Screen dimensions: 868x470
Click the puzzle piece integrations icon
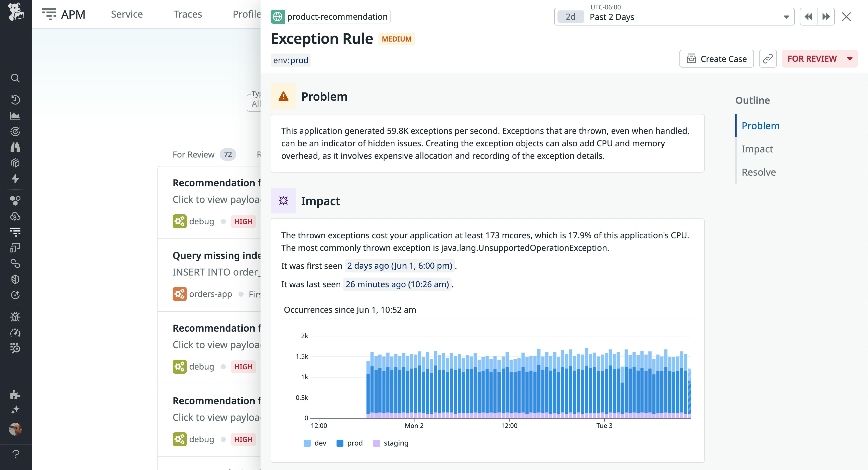15,394
